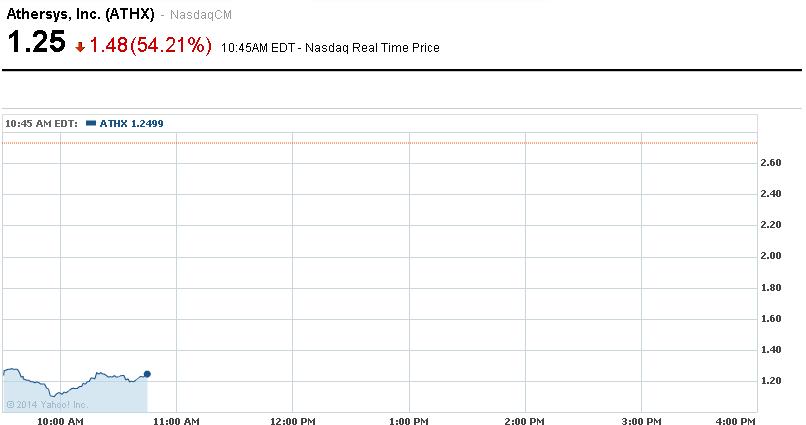Image resolution: width=806 pixels, height=425 pixels.
Task: Click the 10:00 AM time axis label
Action: pyautogui.click(x=61, y=421)
